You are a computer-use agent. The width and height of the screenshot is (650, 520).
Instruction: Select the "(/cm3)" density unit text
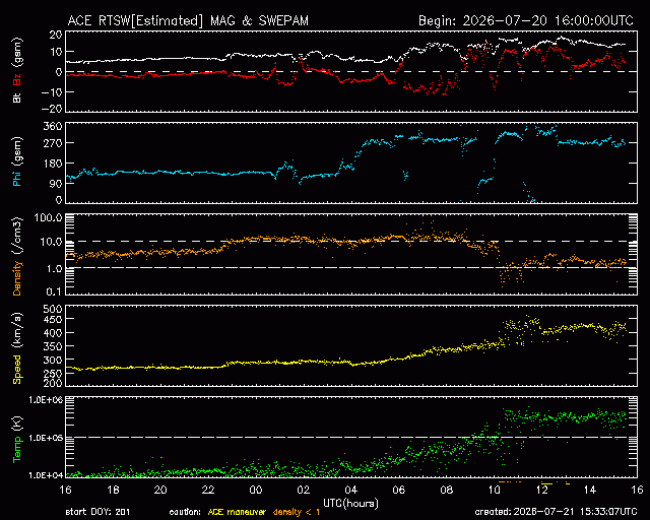point(17,236)
